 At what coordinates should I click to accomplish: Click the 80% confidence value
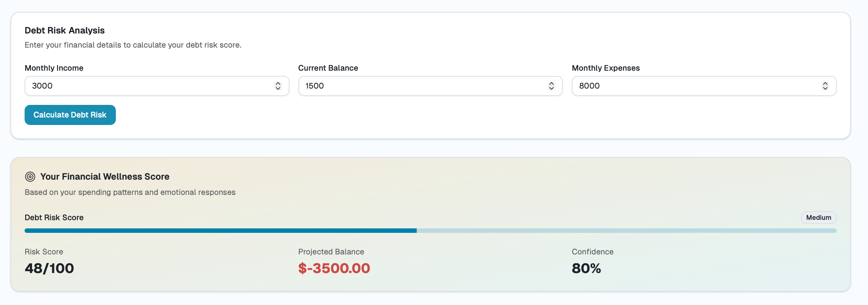coord(586,268)
